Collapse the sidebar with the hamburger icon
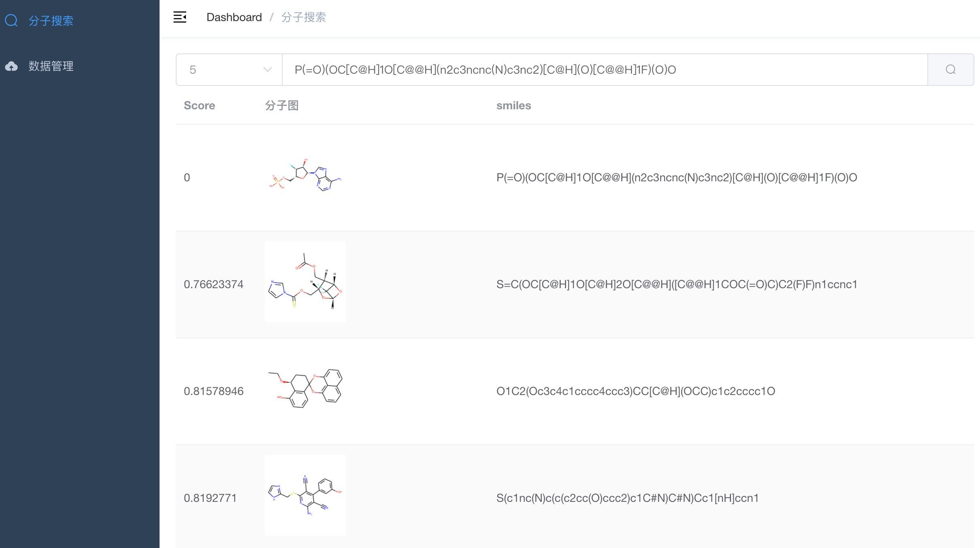The height and width of the screenshot is (548, 980). coord(180,17)
